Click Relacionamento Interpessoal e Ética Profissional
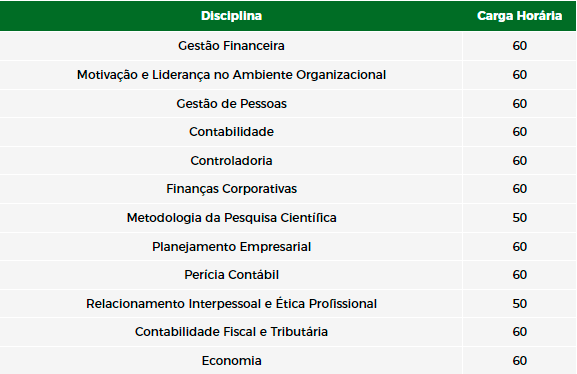Screen dimensions: 577x374 point(231,304)
